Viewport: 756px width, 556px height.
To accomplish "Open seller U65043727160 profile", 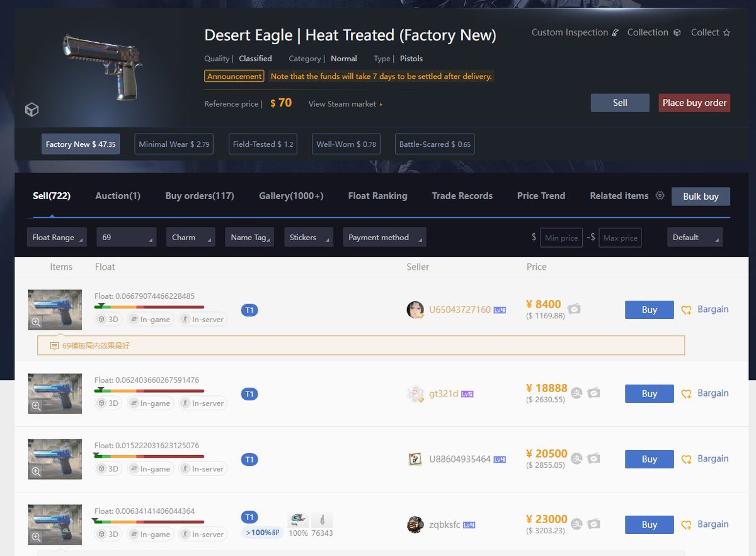I will click(460, 310).
